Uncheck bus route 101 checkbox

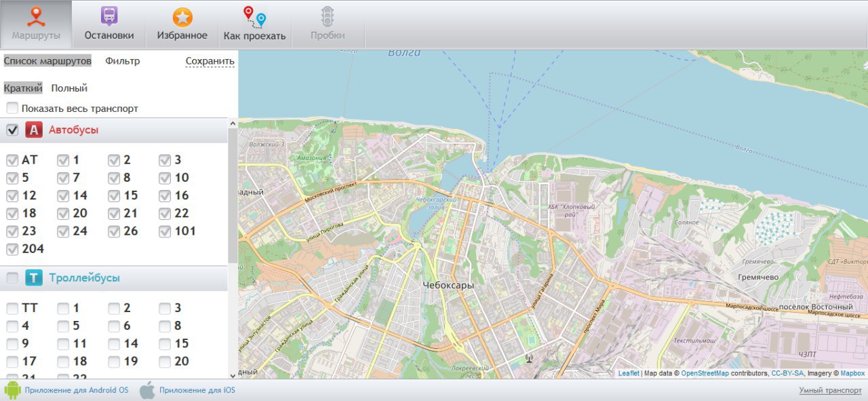(x=165, y=231)
